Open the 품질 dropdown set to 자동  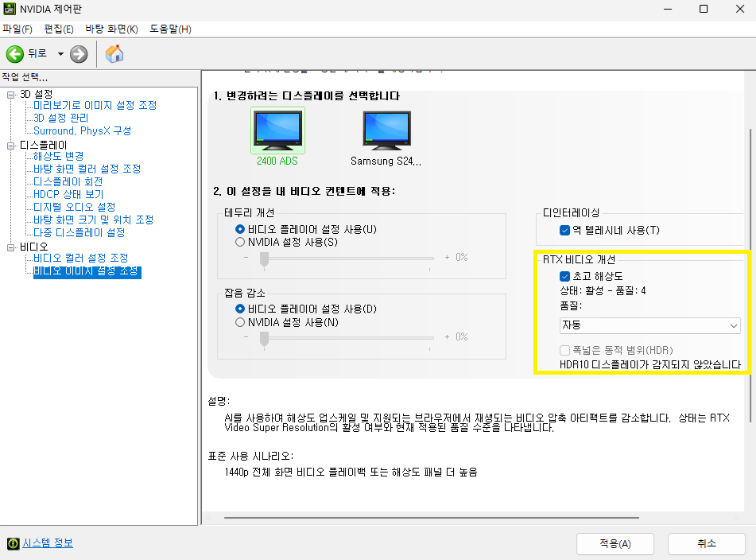649,325
